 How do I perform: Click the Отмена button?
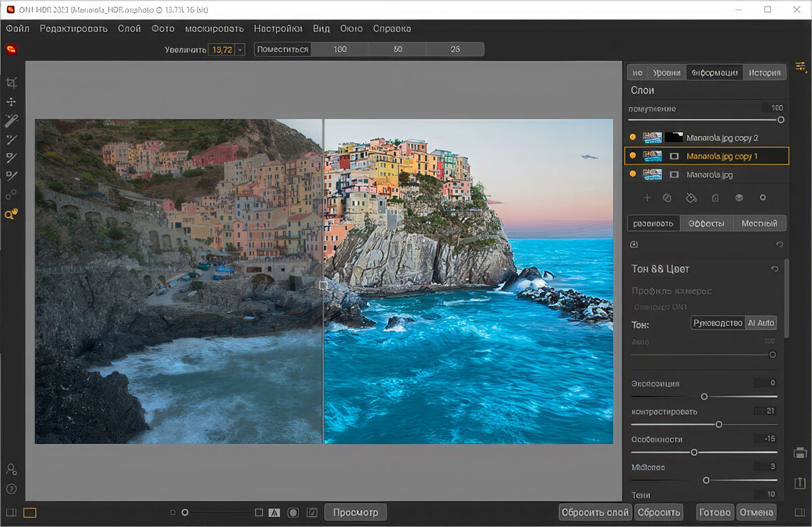point(757,512)
